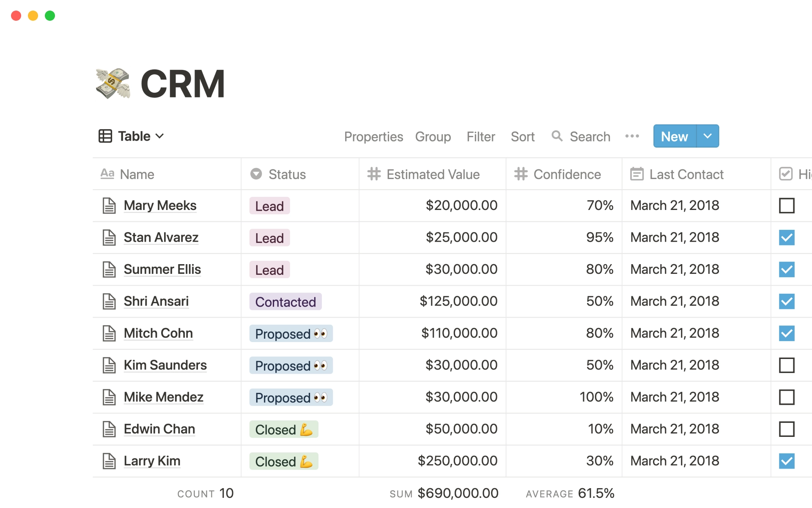The width and height of the screenshot is (812, 508).
Task: Click the page icon beside Mary Meeks
Action: click(109, 206)
